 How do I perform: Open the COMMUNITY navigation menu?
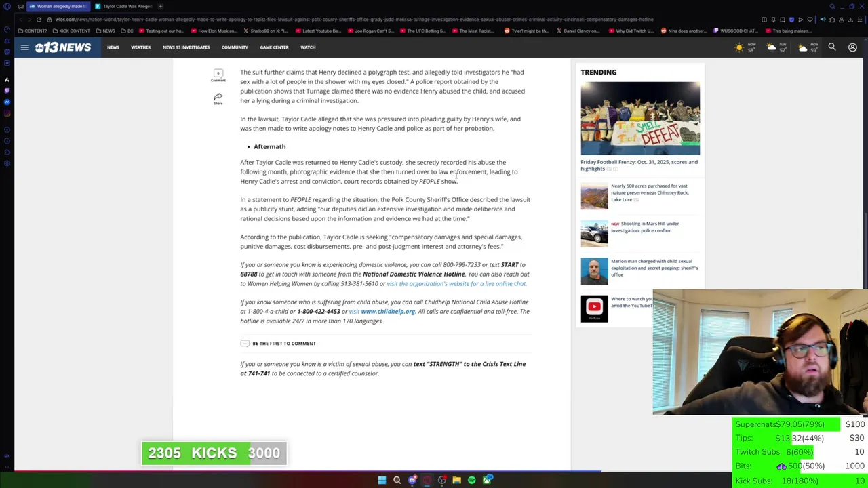[235, 47]
